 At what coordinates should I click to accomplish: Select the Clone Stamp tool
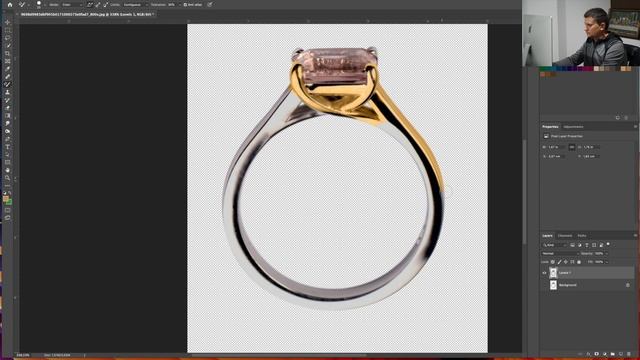coord(7,92)
